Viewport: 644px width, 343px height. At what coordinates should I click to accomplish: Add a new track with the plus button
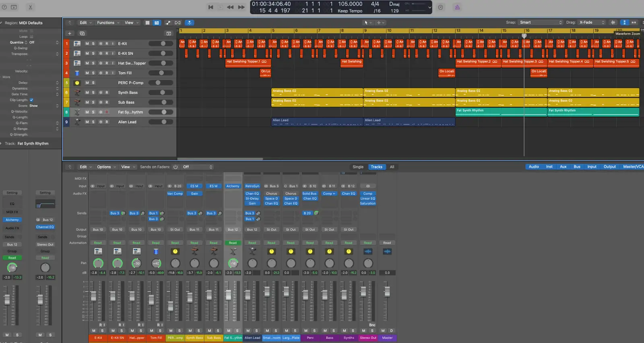click(x=70, y=33)
